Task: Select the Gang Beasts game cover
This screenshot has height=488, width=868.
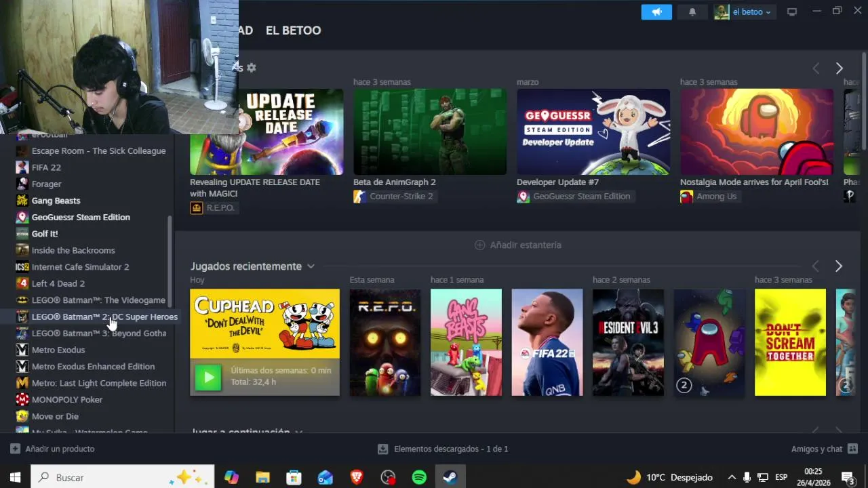Action: tap(466, 342)
